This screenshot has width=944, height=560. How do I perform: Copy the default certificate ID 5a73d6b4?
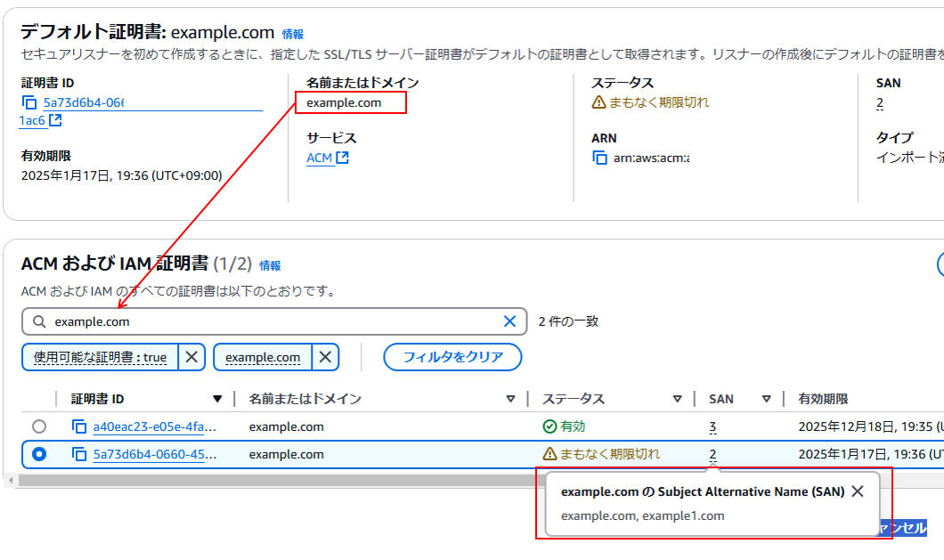pyautogui.click(x=28, y=103)
